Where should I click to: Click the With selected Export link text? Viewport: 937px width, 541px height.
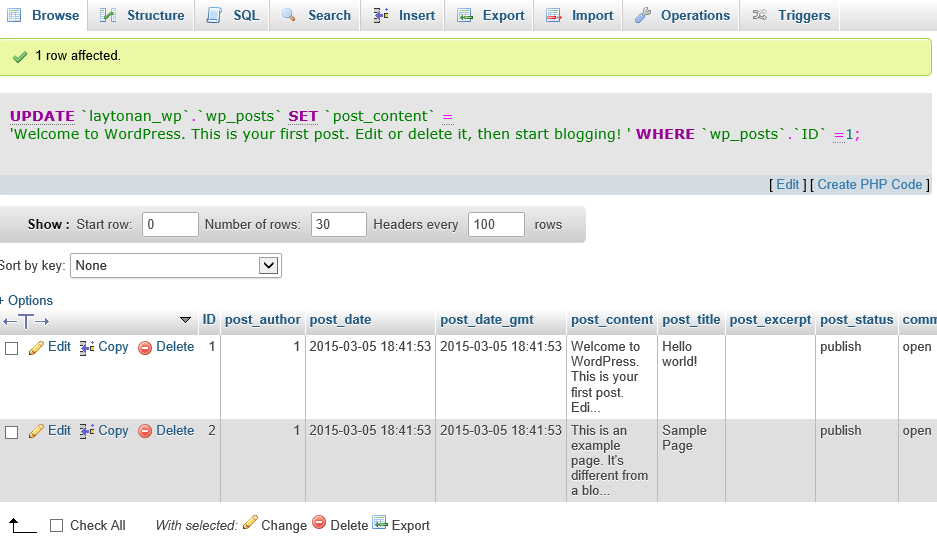tap(411, 525)
